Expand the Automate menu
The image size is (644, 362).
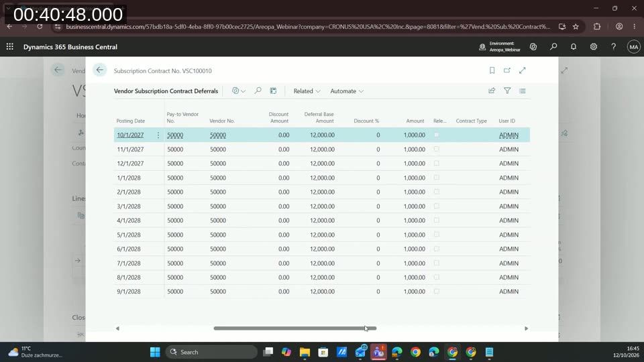pyautogui.click(x=347, y=91)
